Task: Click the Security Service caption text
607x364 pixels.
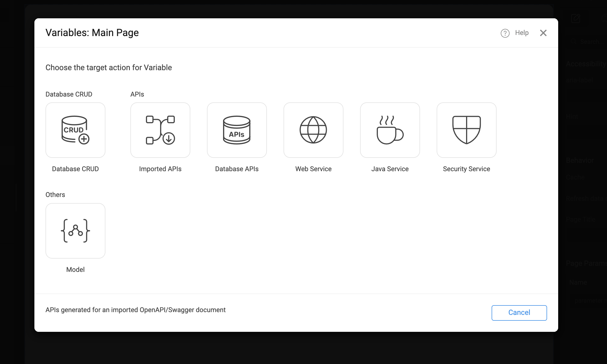Action: pyautogui.click(x=466, y=169)
